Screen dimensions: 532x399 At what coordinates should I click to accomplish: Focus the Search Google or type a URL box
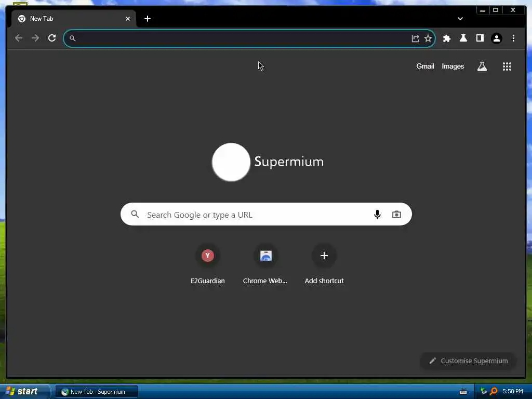point(266,215)
